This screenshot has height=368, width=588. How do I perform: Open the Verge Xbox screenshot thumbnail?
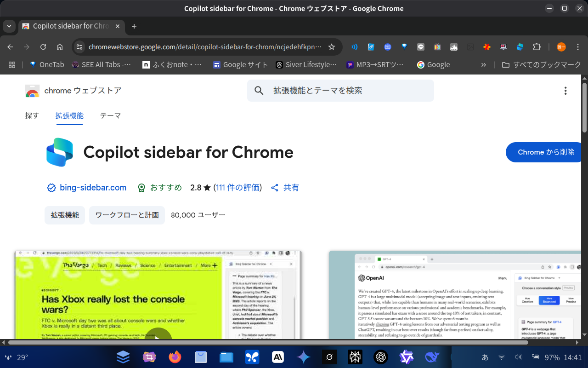point(158,295)
